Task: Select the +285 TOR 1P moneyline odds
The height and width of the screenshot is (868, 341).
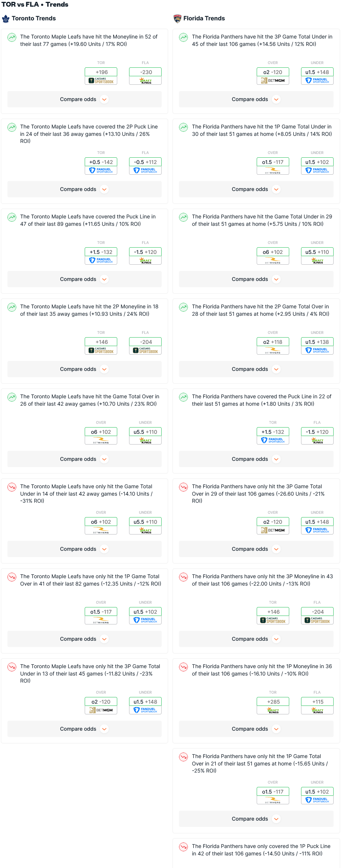Action: pyautogui.click(x=273, y=702)
